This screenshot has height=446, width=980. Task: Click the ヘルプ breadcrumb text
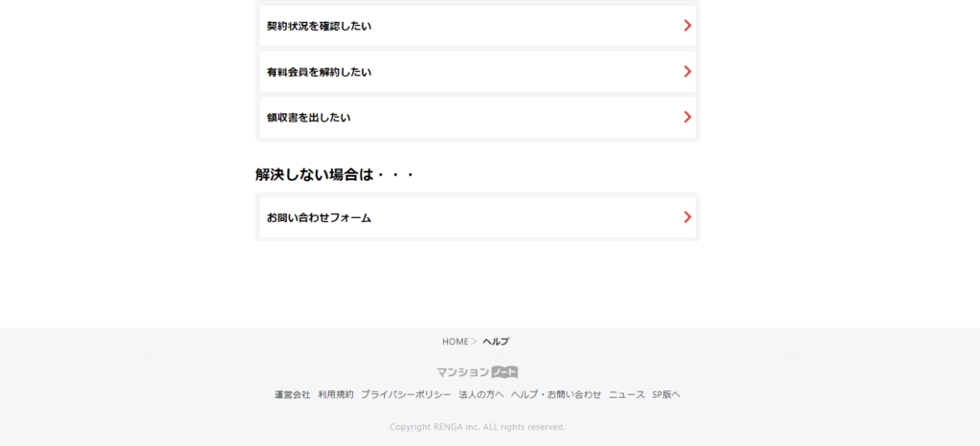496,342
